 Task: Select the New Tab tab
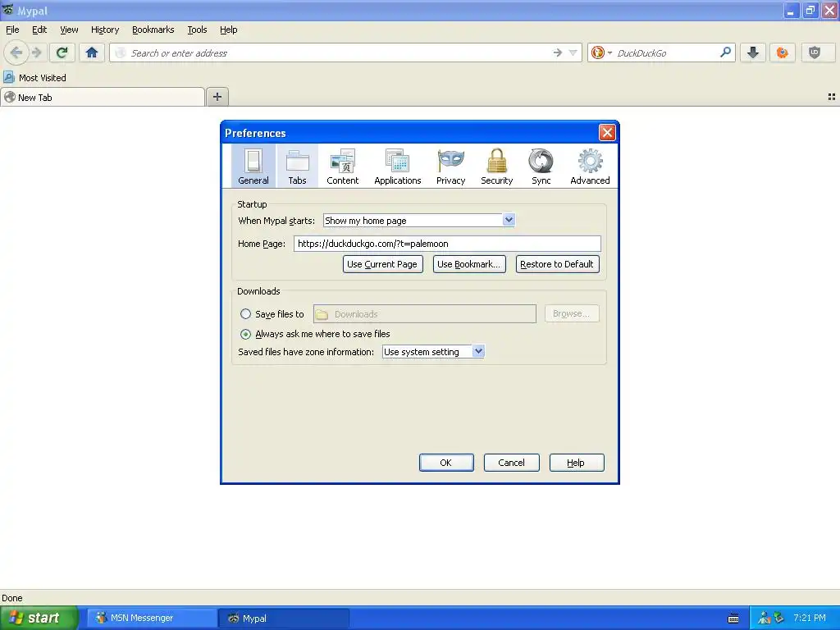103,97
